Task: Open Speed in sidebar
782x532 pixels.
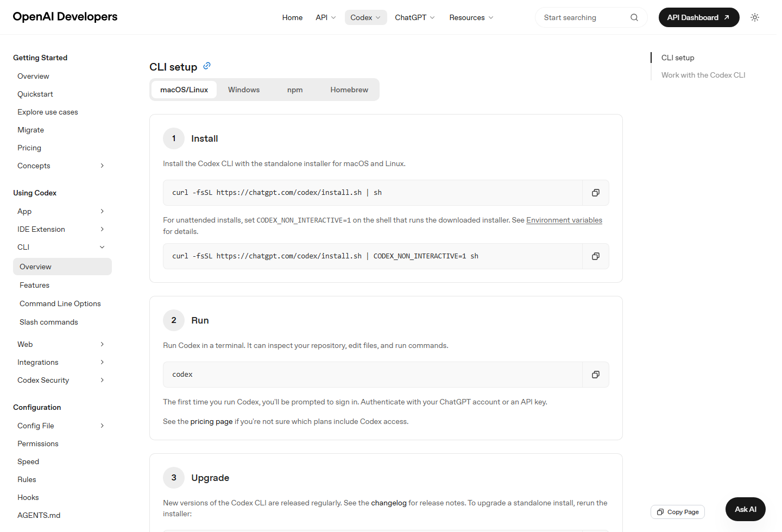Action: (x=28, y=461)
